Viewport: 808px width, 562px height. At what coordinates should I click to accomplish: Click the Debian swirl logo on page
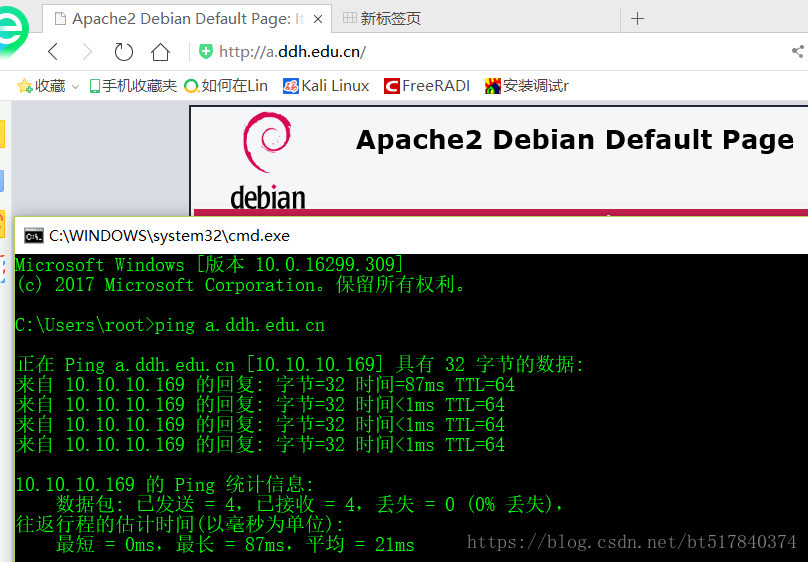click(x=267, y=142)
